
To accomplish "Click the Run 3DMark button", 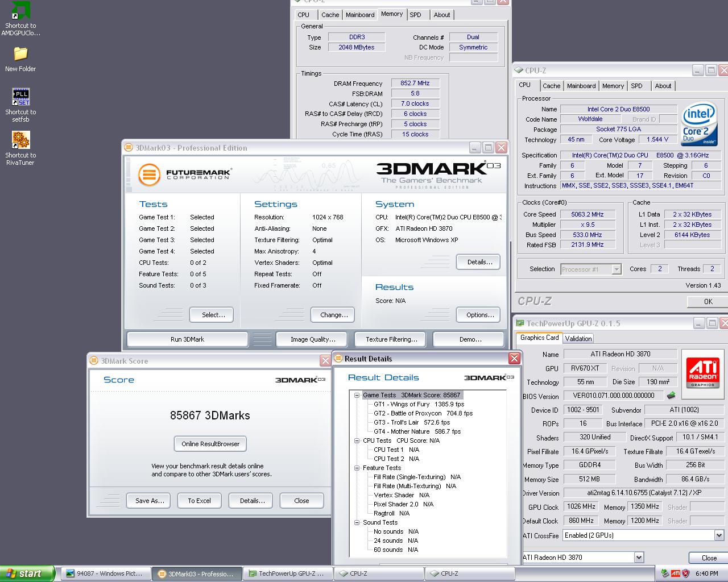I will coord(187,339).
